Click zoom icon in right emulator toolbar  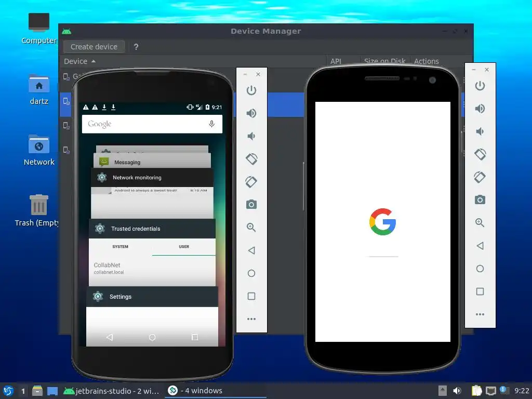[480, 222]
